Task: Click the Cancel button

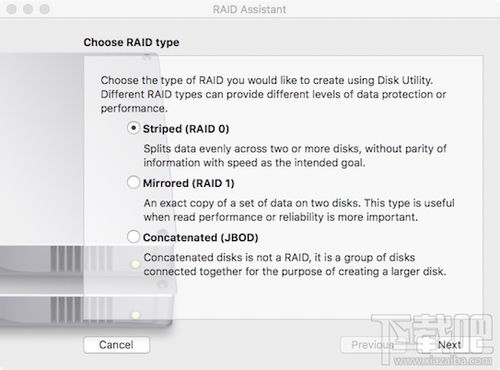Action: point(116,345)
